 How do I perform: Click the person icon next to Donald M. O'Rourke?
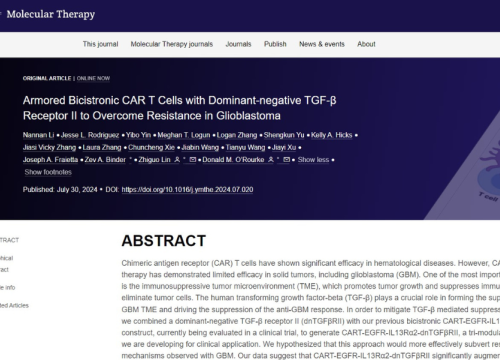click(x=271, y=160)
